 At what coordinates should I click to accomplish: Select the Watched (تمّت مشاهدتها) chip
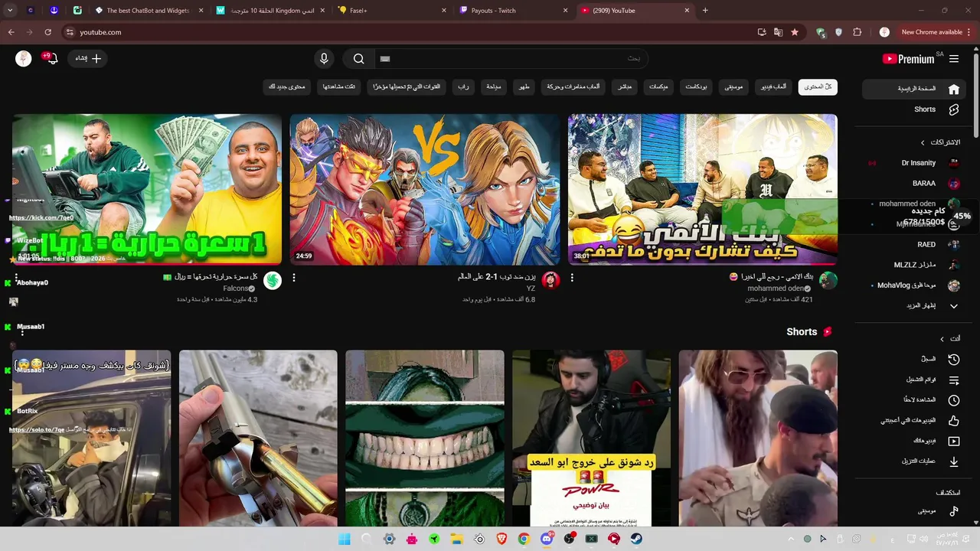tap(338, 86)
